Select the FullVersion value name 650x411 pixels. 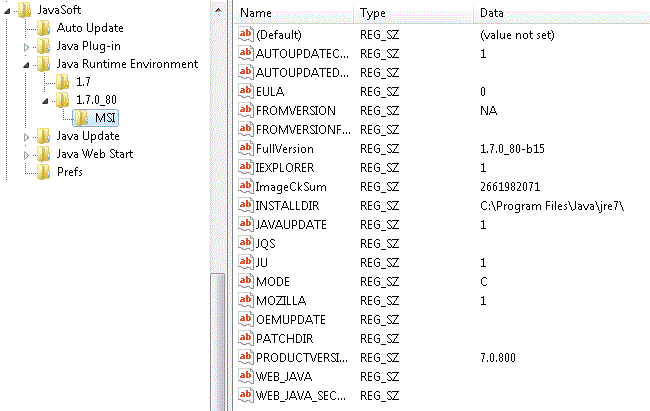285,148
